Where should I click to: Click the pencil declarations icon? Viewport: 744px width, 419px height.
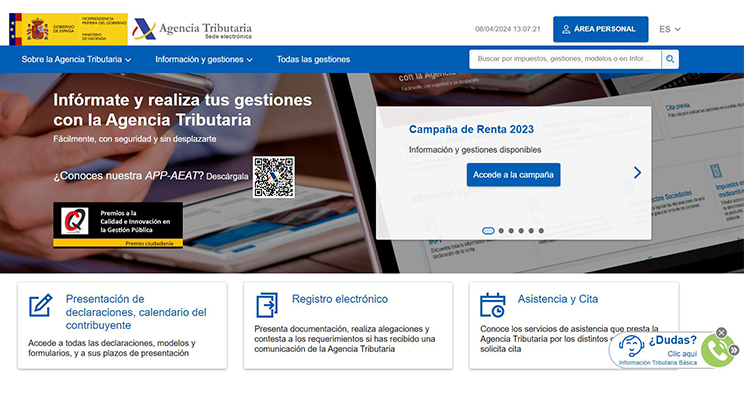point(40,306)
